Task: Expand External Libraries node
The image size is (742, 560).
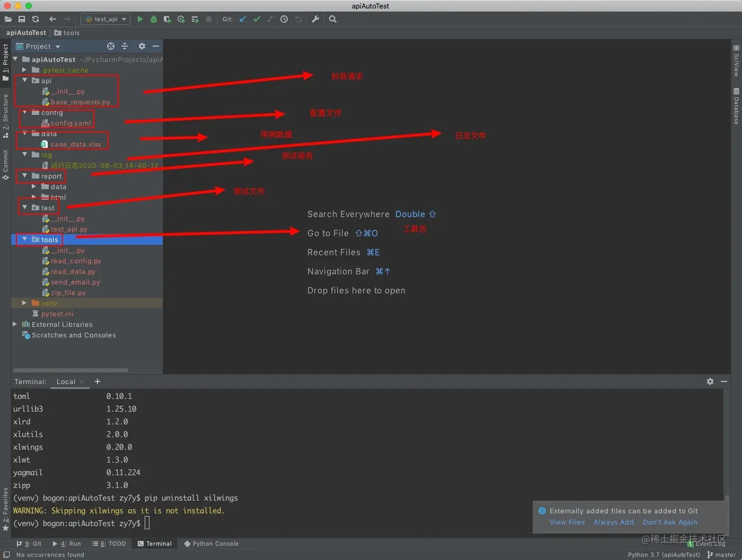Action: pyautogui.click(x=15, y=324)
